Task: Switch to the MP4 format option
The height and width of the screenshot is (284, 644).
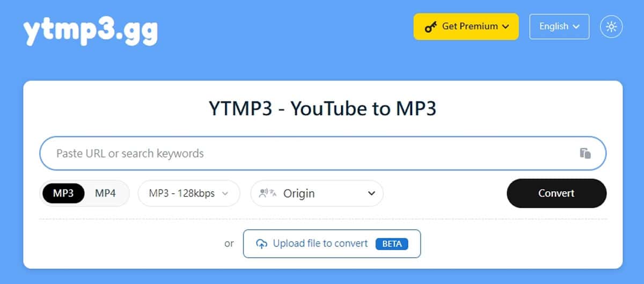Action: [x=105, y=193]
